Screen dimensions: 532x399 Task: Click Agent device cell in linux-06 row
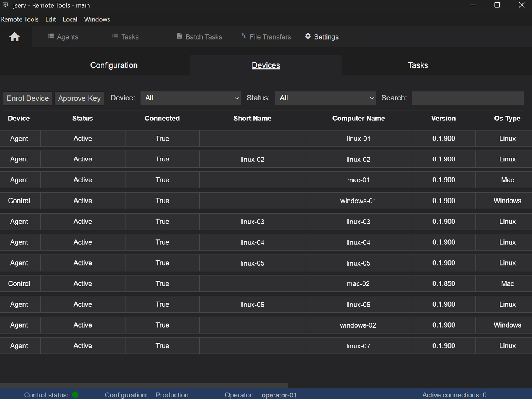(19, 304)
